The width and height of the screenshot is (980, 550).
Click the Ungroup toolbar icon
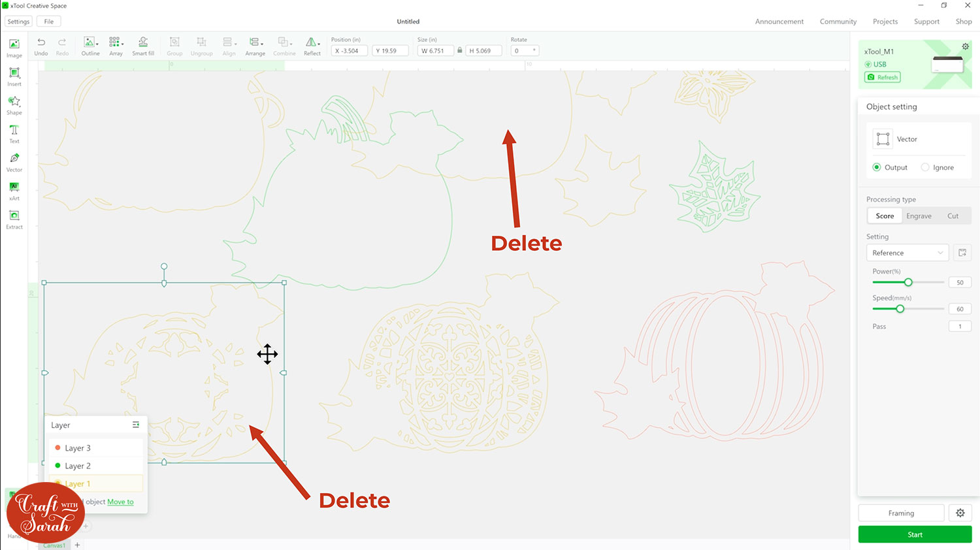(x=202, y=46)
